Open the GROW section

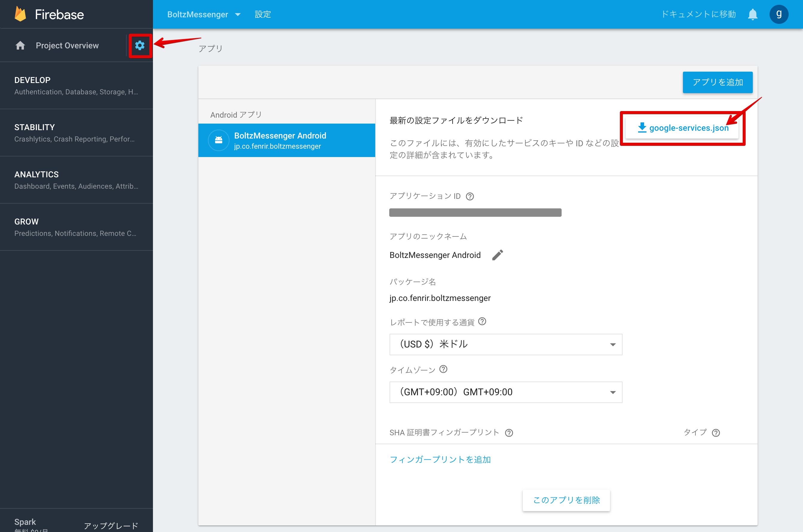pyautogui.click(x=76, y=227)
